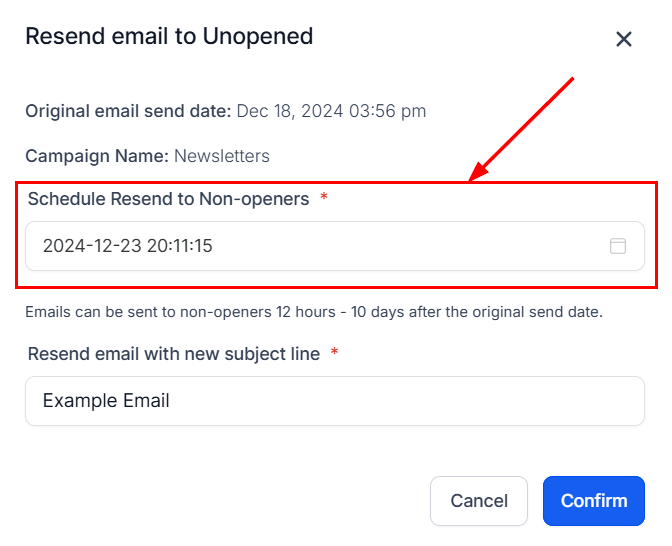The image size is (672, 546).
Task: Close the Resend email dialog
Action: 624,39
